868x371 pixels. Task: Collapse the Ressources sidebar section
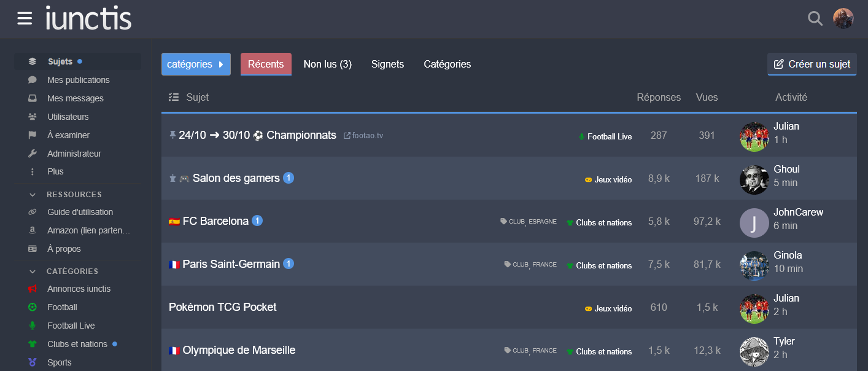[x=33, y=195]
